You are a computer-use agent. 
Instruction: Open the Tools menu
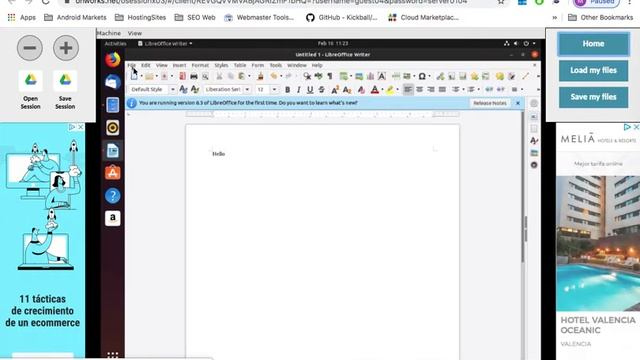[276, 65]
